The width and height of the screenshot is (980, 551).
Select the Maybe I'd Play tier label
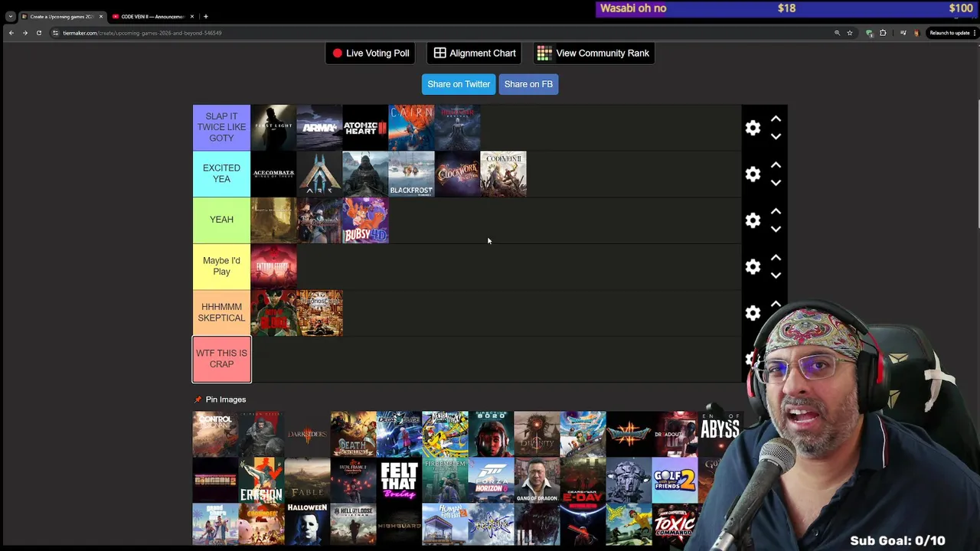pyautogui.click(x=221, y=266)
